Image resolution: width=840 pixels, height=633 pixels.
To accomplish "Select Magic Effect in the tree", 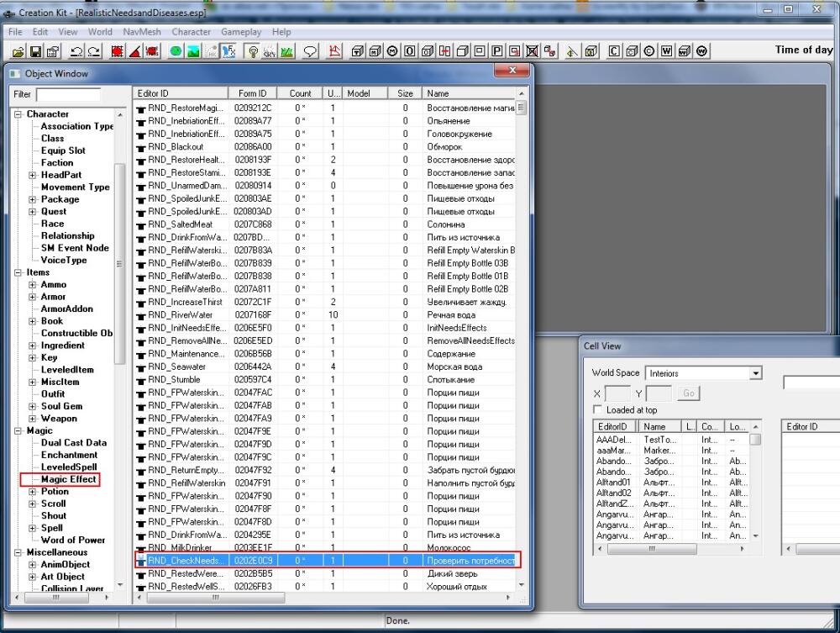I will [x=69, y=479].
